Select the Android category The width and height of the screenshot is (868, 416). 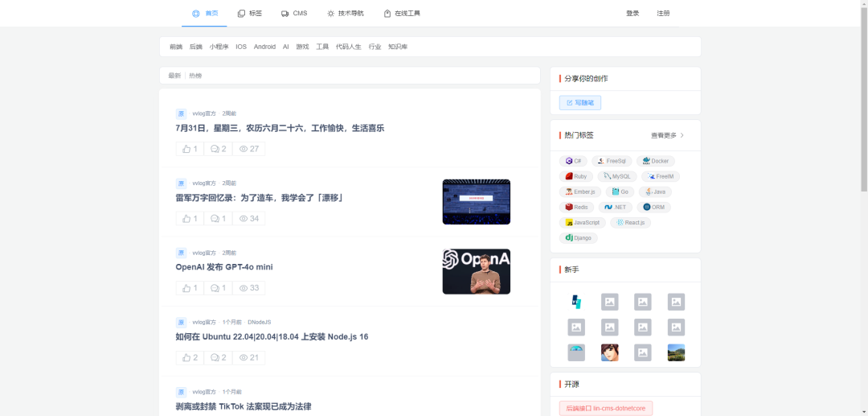264,47
